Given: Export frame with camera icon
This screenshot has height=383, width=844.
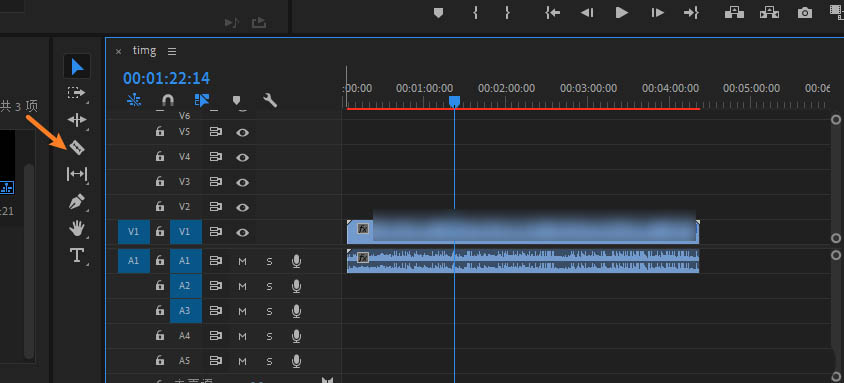Looking at the screenshot, I should (x=805, y=12).
